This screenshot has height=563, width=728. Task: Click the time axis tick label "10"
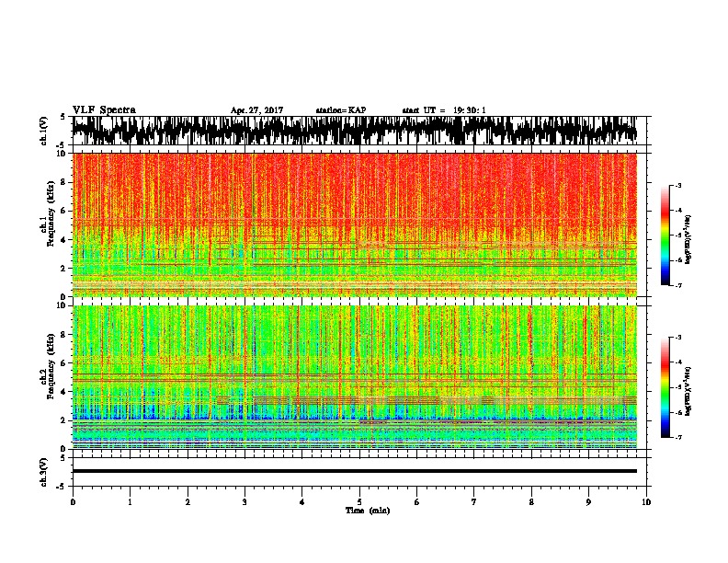(x=646, y=502)
